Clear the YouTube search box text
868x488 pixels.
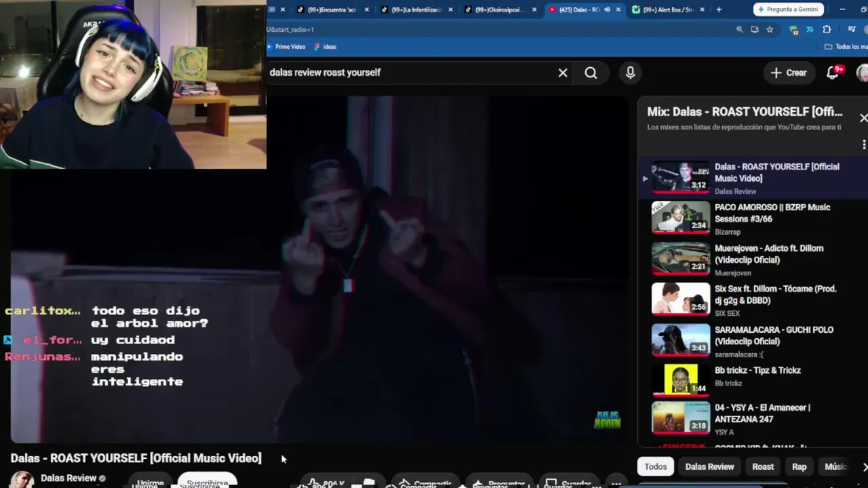pos(563,73)
